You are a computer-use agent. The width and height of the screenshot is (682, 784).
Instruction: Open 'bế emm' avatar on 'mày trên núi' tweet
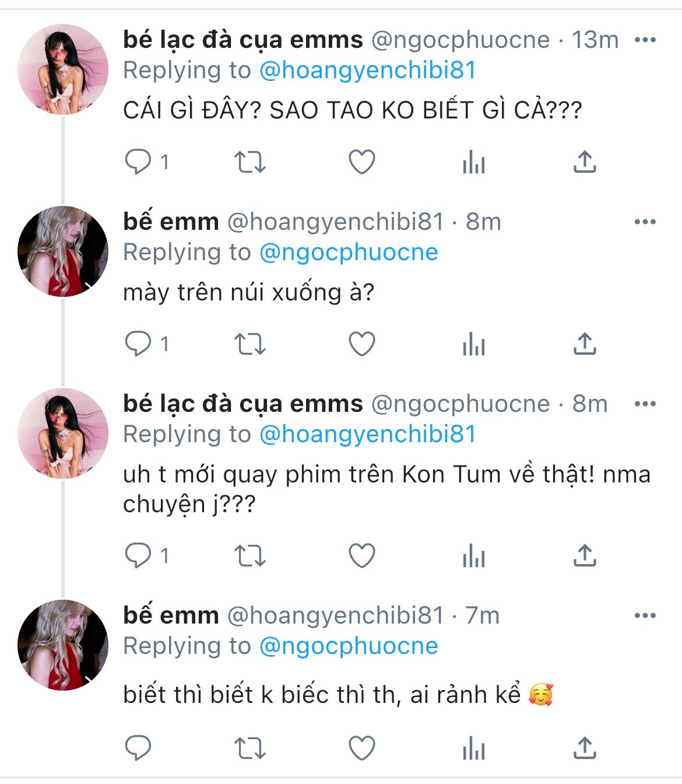coord(63,251)
